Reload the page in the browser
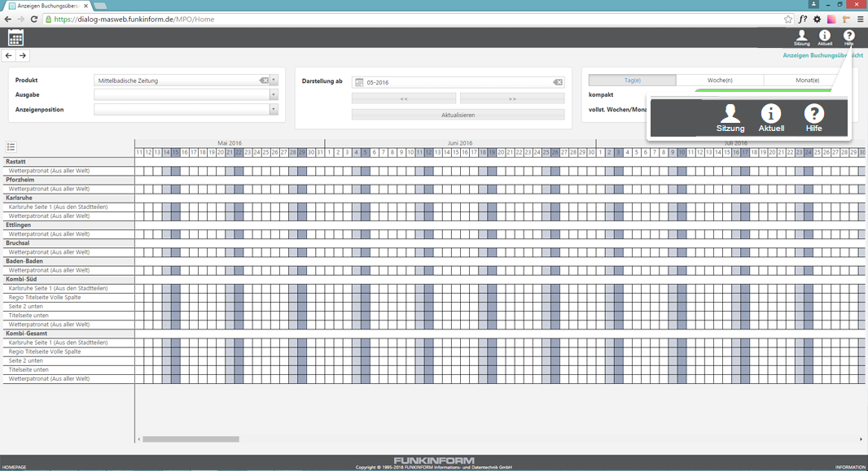This screenshot has height=471, width=868. pos(34,19)
